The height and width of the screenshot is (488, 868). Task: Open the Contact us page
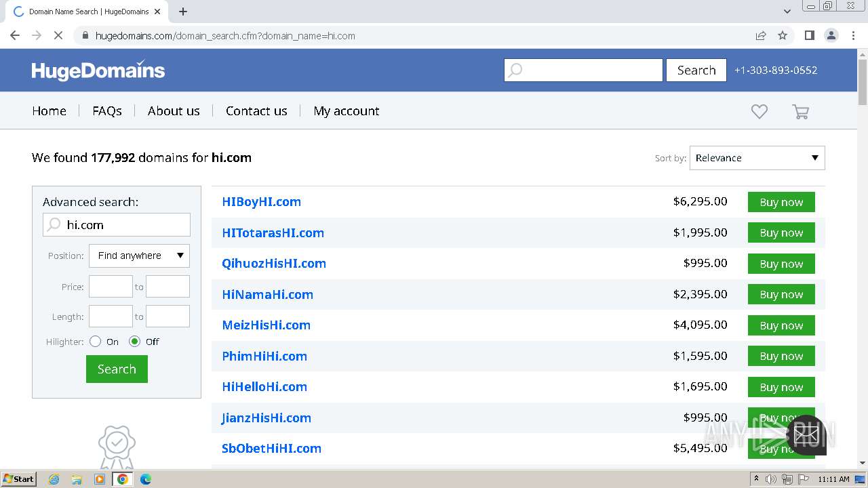256,110
